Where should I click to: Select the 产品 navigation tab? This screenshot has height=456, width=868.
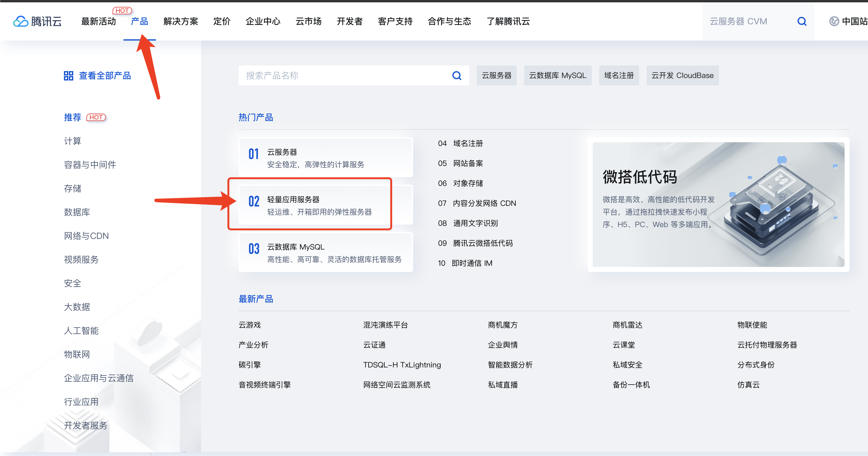point(139,22)
